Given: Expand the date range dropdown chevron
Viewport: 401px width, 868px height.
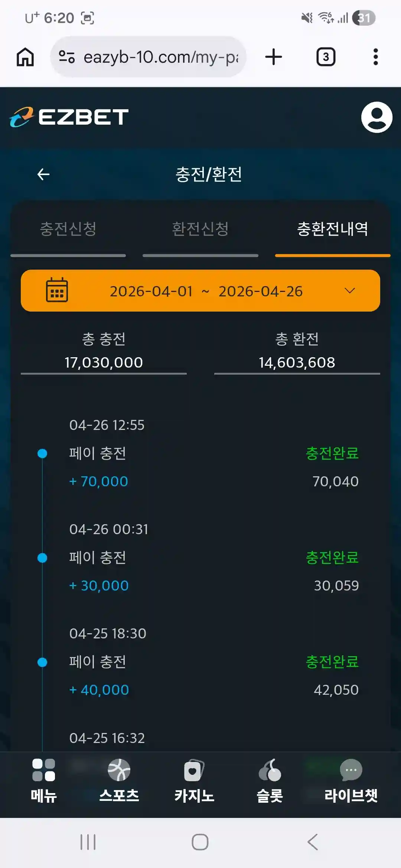Looking at the screenshot, I should (x=350, y=290).
